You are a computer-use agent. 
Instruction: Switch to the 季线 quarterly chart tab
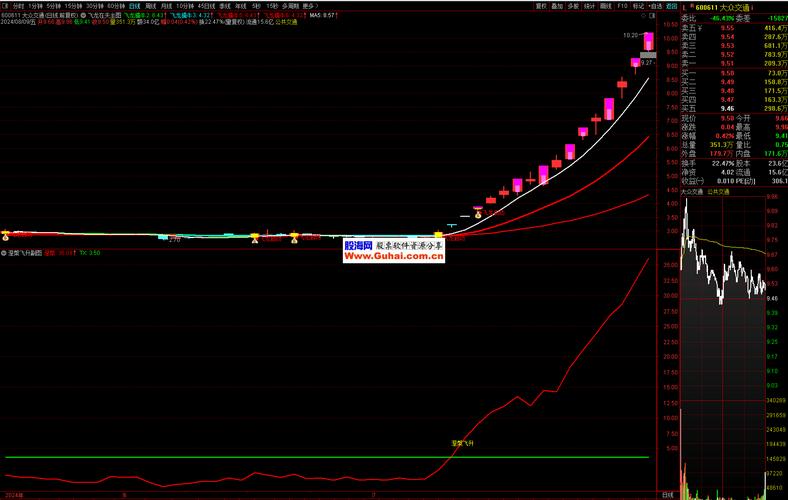[x=225, y=6]
